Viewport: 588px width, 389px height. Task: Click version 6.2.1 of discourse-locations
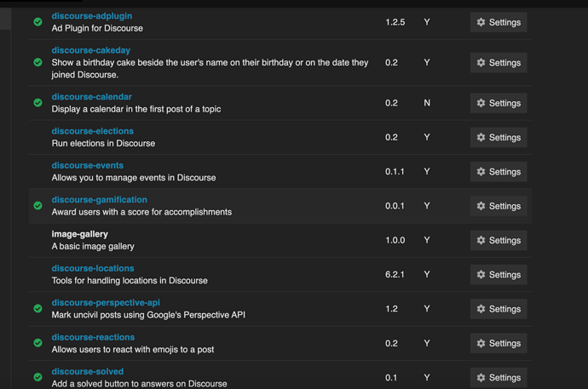(395, 274)
